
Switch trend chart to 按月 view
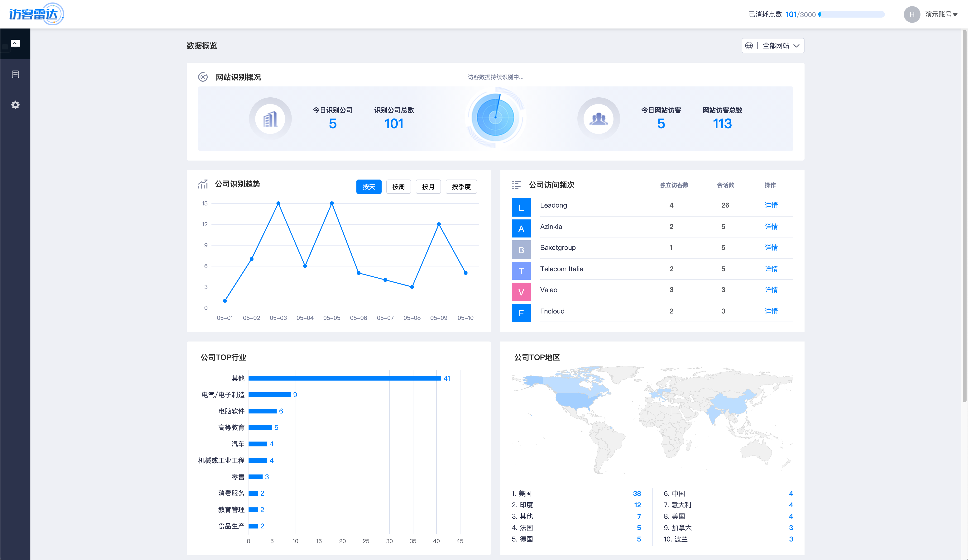point(428,186)
